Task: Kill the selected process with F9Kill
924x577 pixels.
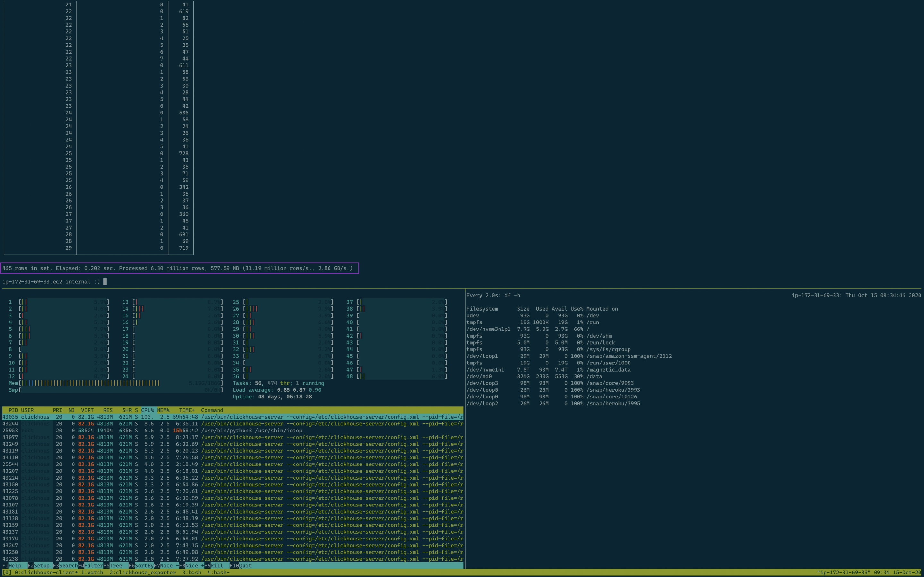Action: pyautogui.click(x=214, y=565)
